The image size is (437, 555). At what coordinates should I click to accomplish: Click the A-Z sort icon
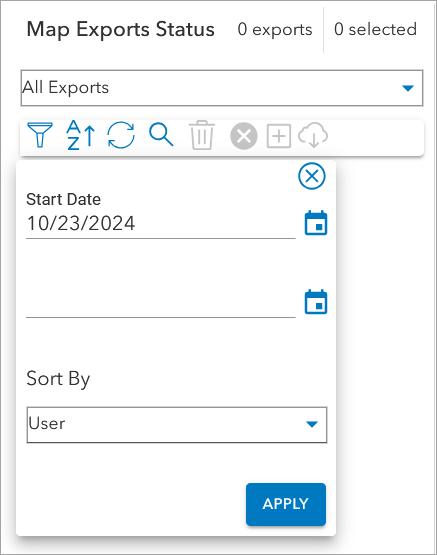[81, 135]
